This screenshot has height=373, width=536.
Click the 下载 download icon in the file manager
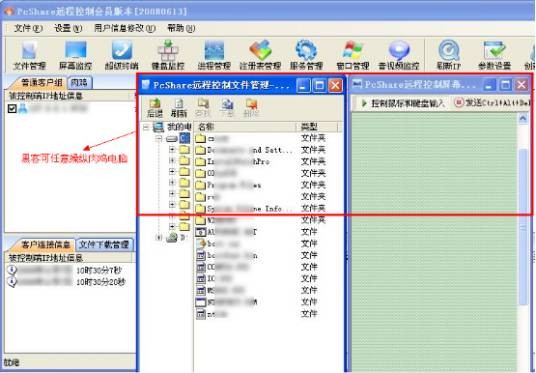[227, 108]
